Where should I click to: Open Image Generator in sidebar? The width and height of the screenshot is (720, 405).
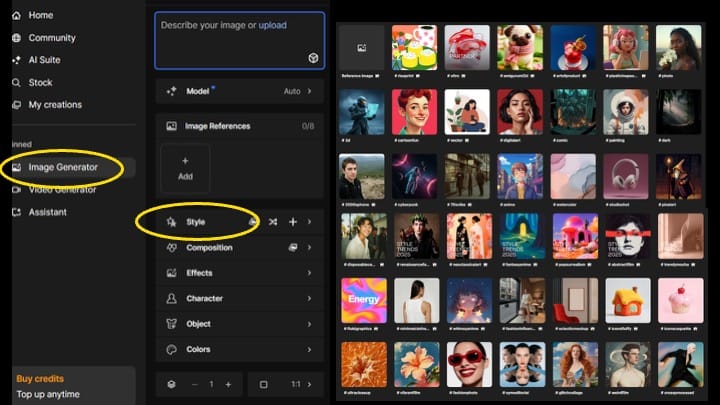[62, 167]
